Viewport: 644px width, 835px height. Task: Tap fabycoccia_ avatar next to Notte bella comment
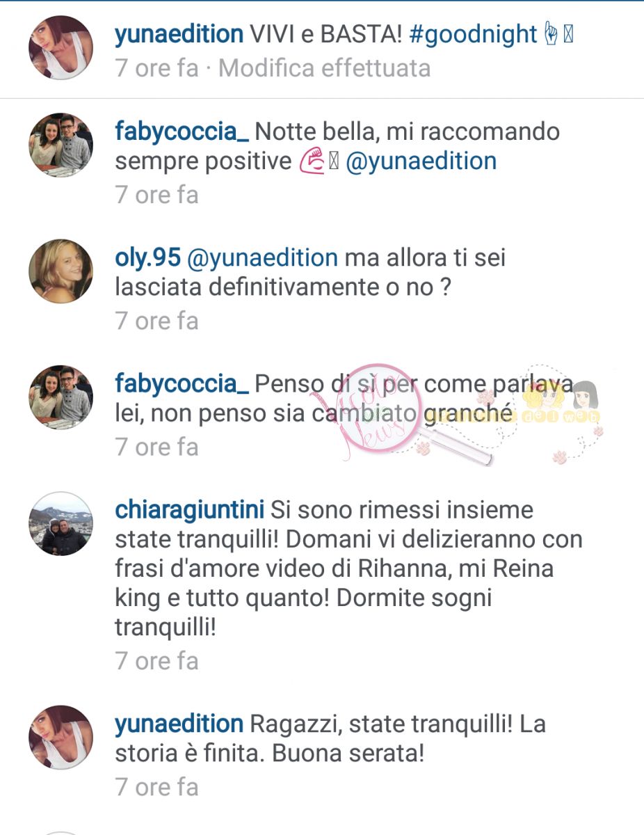61,143
